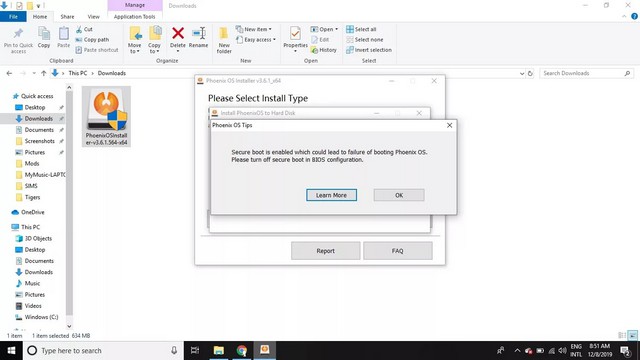Click History in the Open group
This screenshot has width=640, height=360.
tap(324, 50)
